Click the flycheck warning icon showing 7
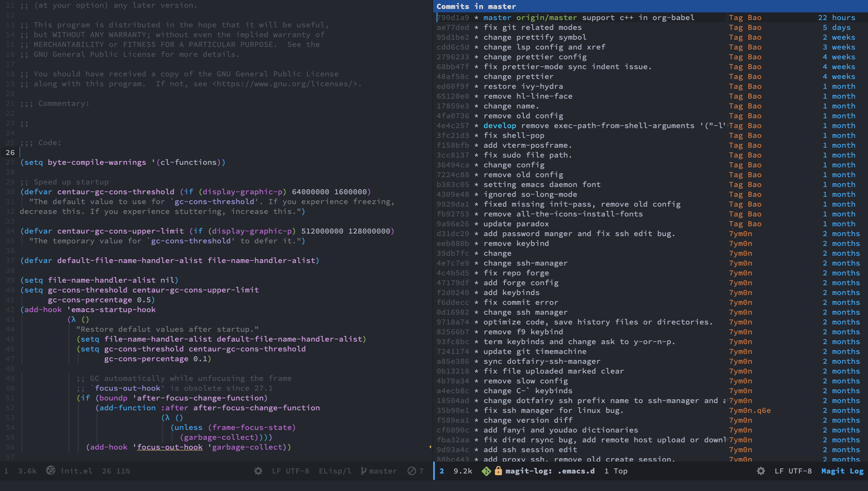The image size is (868, 491). (x=411, y=471)
